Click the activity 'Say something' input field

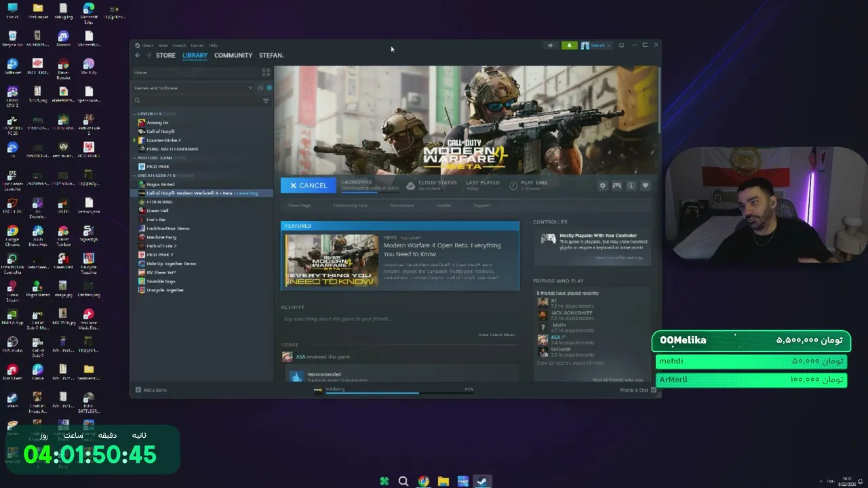click(x=399, y=319)
